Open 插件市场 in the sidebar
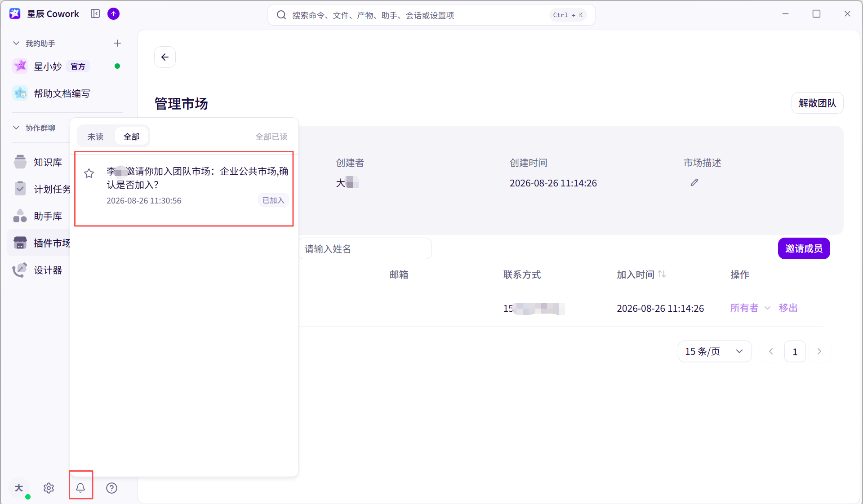863x504 pixels. tap(40, 243)
